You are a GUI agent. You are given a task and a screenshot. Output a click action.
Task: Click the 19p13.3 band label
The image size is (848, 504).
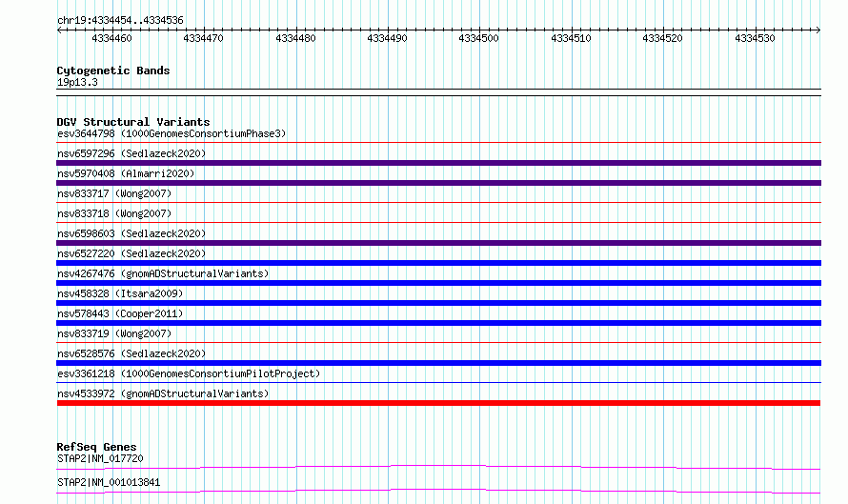[x=77, y=82]
